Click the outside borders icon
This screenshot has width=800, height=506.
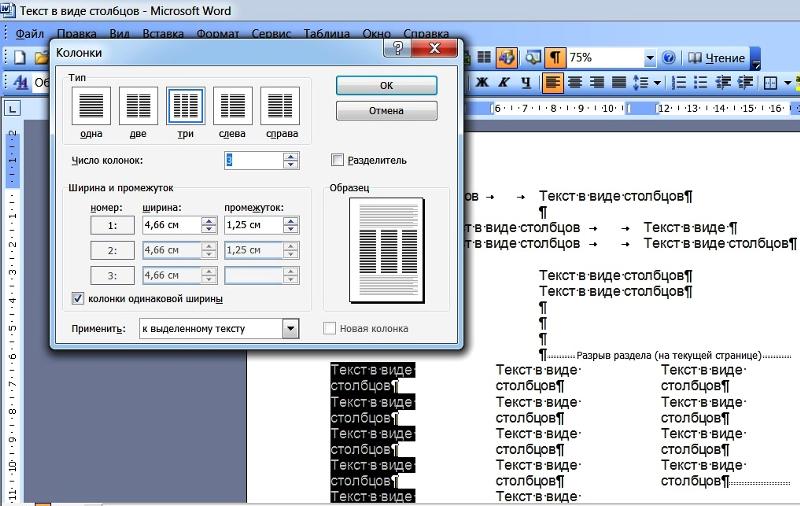point(770,82)
